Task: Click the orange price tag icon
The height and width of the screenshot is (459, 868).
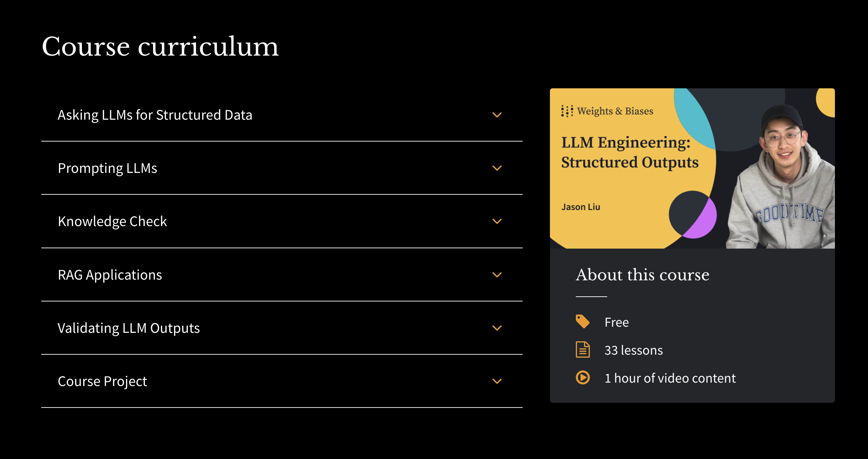Action: point(582,322)
